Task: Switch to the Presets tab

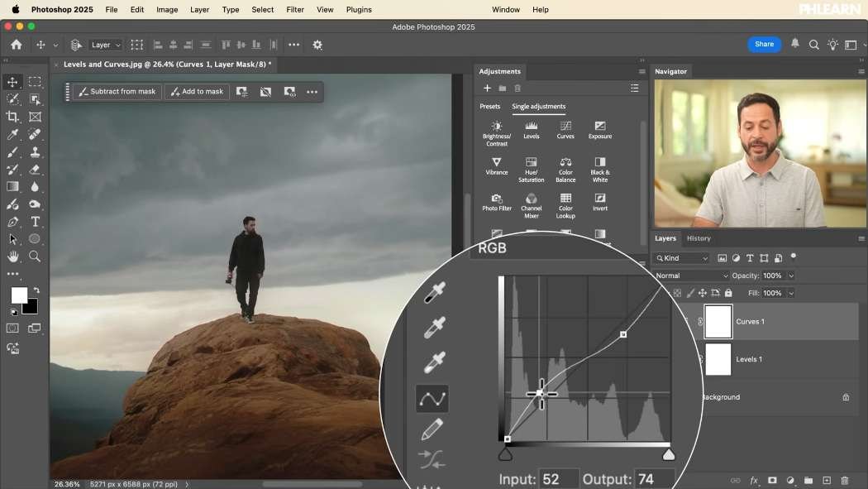Action: 489,107
